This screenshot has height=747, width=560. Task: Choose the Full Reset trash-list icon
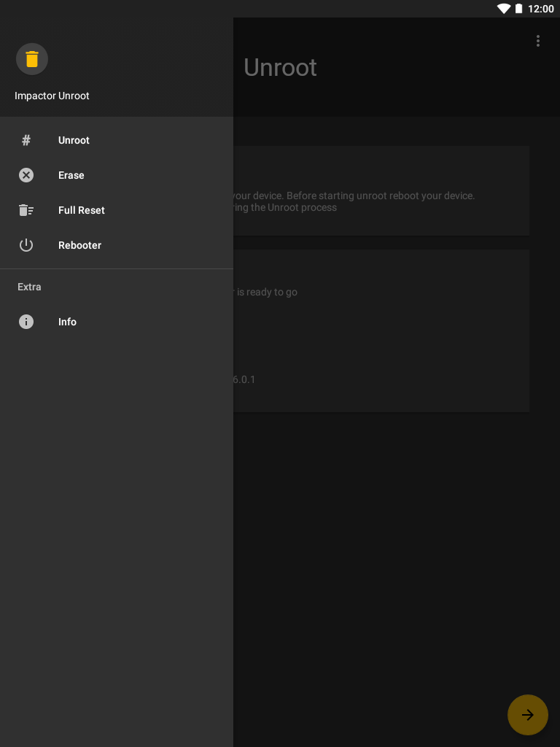(x=26, y=210)
